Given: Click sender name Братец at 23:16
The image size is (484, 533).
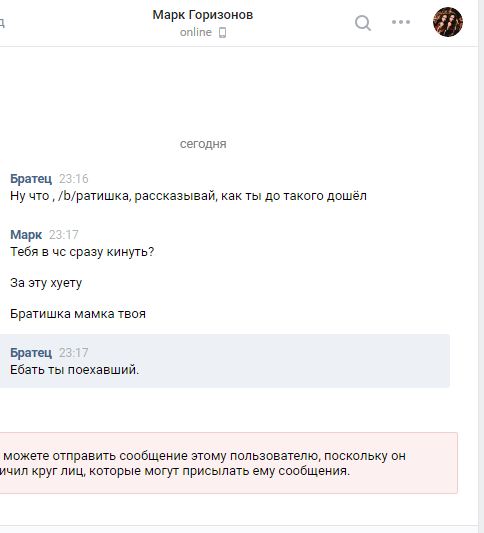Looking at the screenshot, I should click(x=31, y=178).
